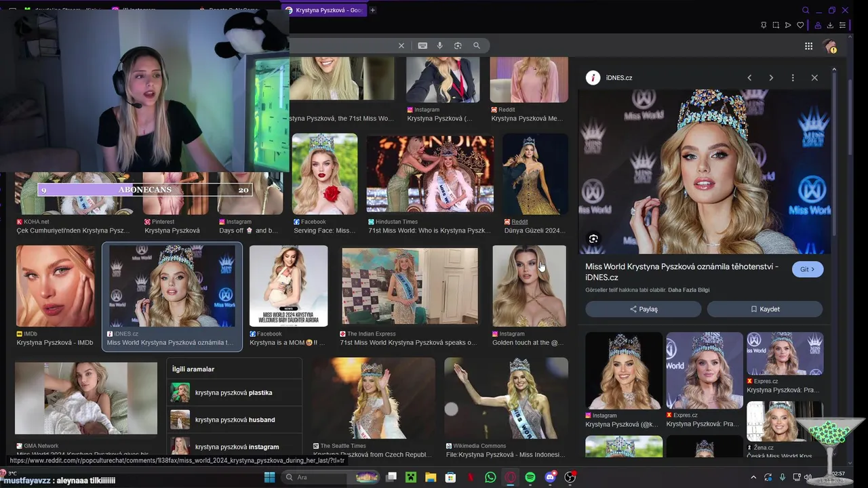Click the Reddit source label above Dünya Güzeli
Screen dimensions: 868x488
pos(519,222)
